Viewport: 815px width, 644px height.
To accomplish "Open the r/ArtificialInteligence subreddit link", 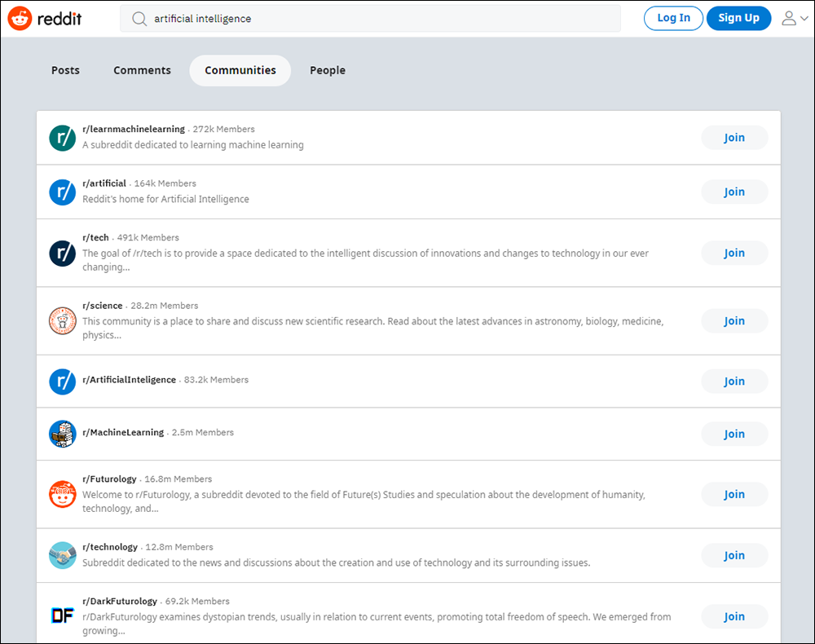I will tap(129, 380).
